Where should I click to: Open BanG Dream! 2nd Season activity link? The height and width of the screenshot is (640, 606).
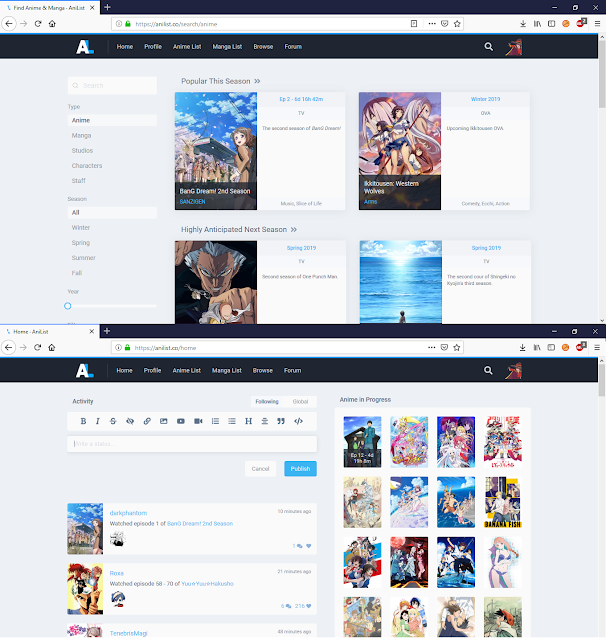(x=200, y=523)
